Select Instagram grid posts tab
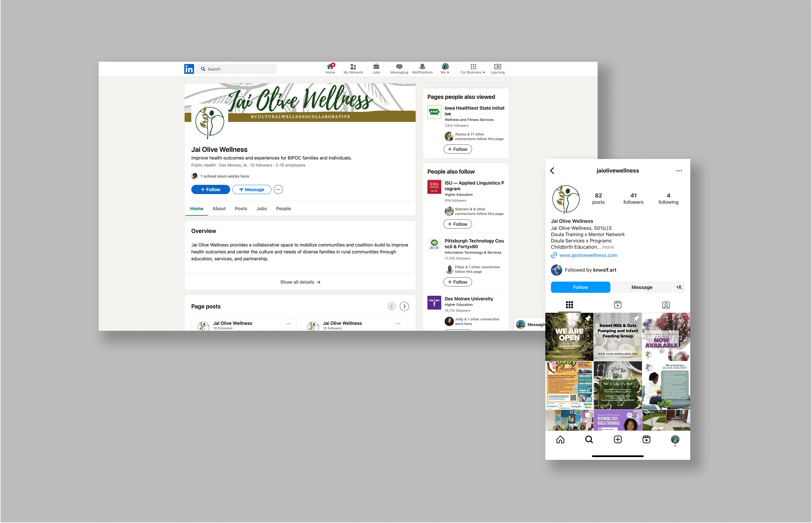Screen dimensions: 812x523 click(x=570, y=305)
